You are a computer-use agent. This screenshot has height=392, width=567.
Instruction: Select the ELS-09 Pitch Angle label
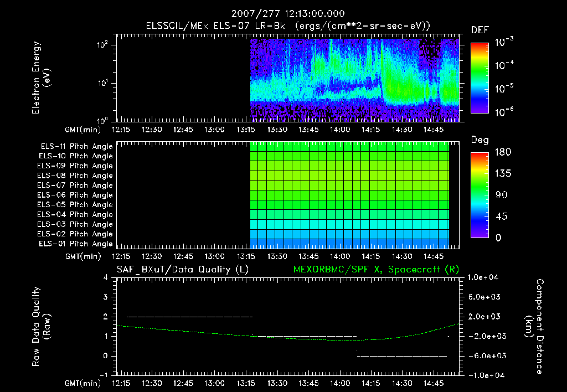[x=75, y=166]
